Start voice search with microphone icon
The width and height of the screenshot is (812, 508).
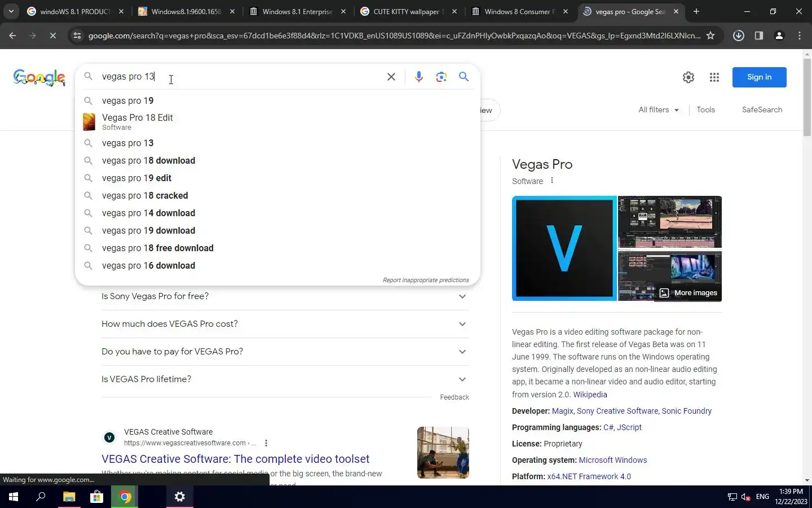(418, 77)
